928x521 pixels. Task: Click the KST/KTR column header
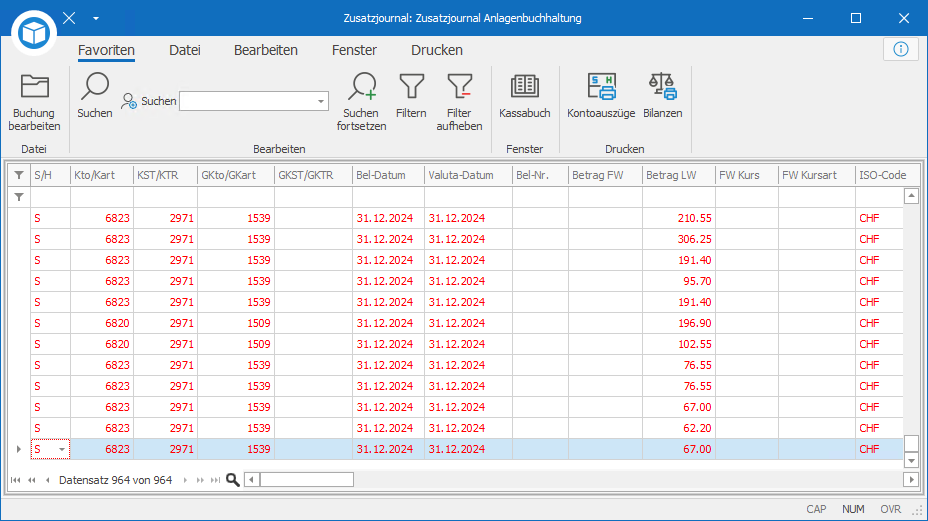[x=165, y=175]
